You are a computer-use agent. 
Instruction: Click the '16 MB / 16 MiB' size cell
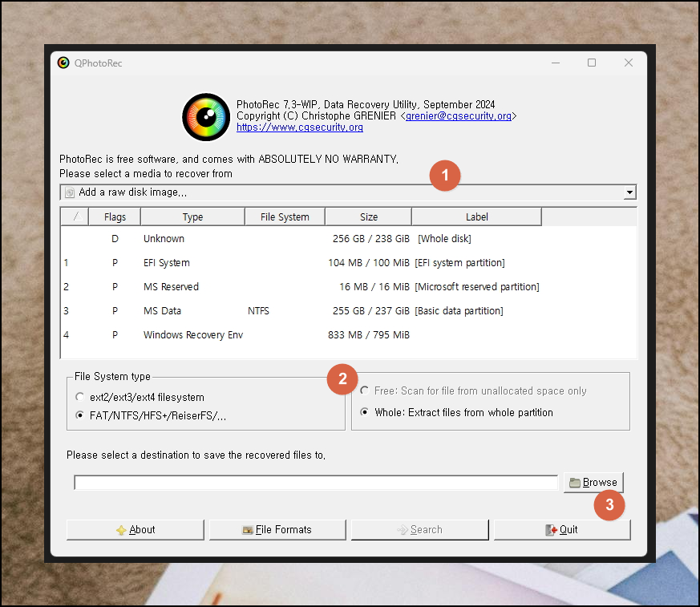click(x=374, y=287)
